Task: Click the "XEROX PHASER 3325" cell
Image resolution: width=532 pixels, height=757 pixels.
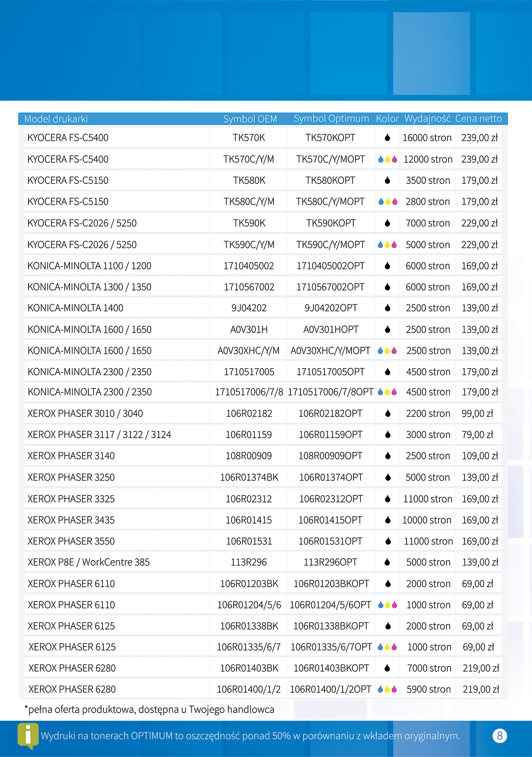Action: pyautogui.click(x=71, y=499)
